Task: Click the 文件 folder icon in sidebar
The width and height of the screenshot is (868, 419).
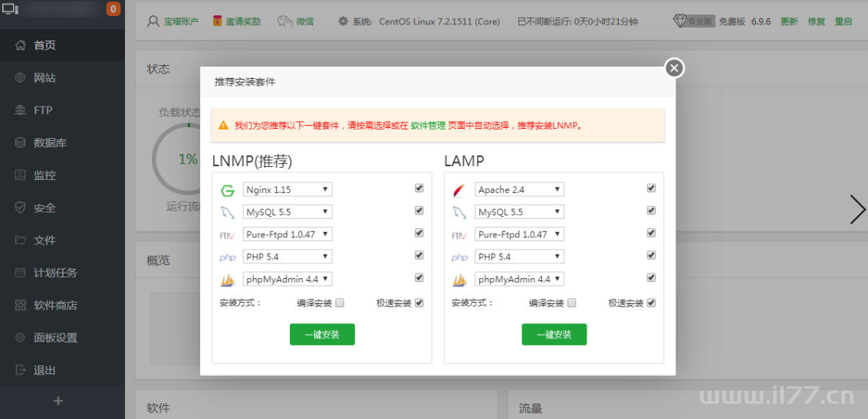Action: click(21, 241)
